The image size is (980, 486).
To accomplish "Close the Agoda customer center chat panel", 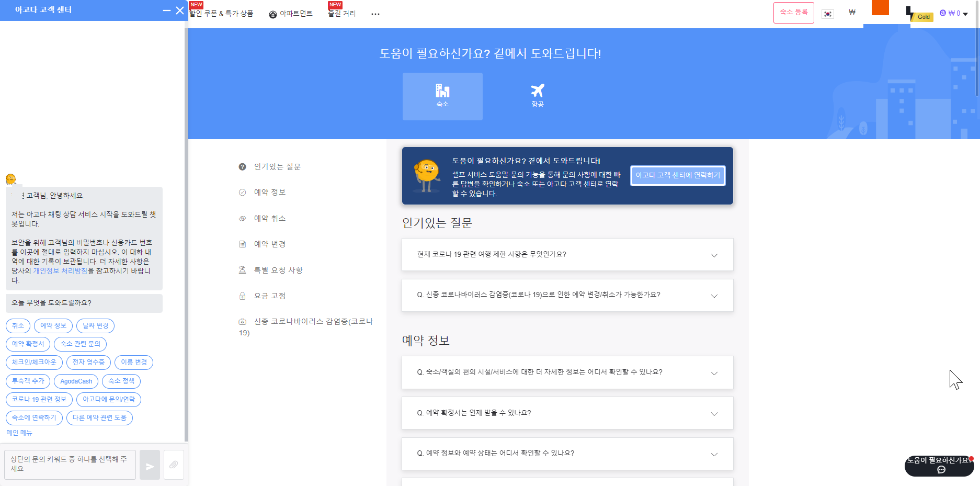I will (180, 10).
